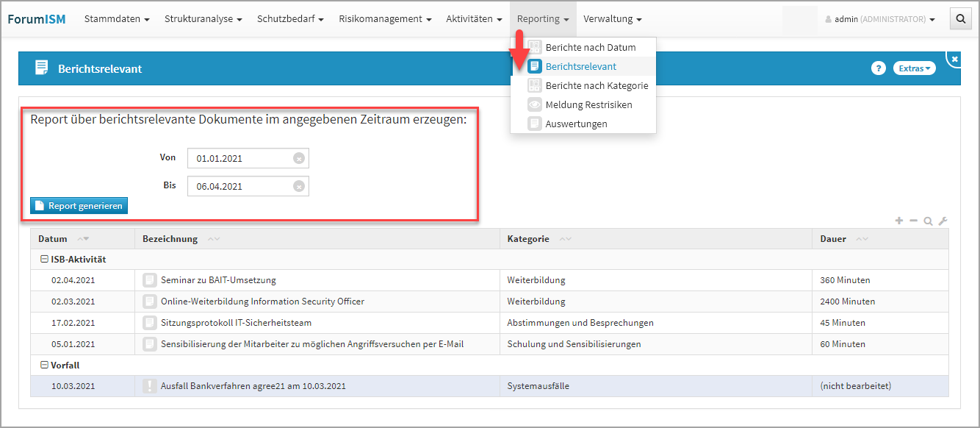Collapse the Vorfall group
Viewport: 980px width, 428px height.
[x=44, y=365]
